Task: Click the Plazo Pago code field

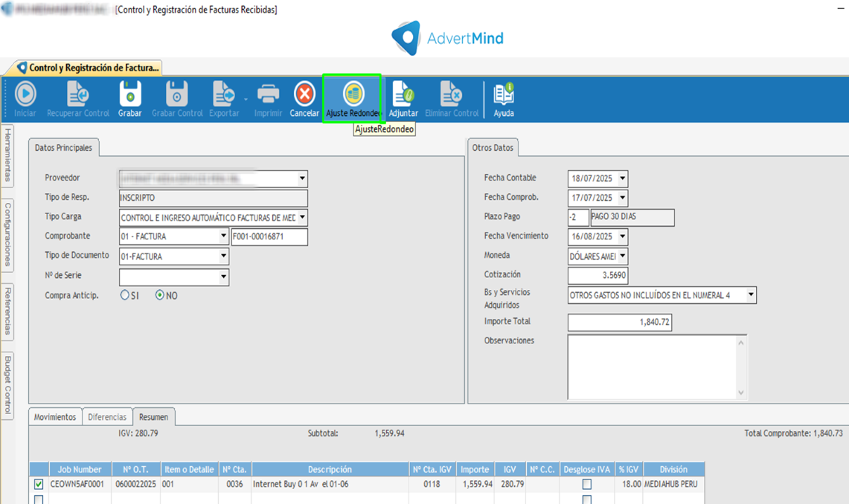Action: coord(578,217)
